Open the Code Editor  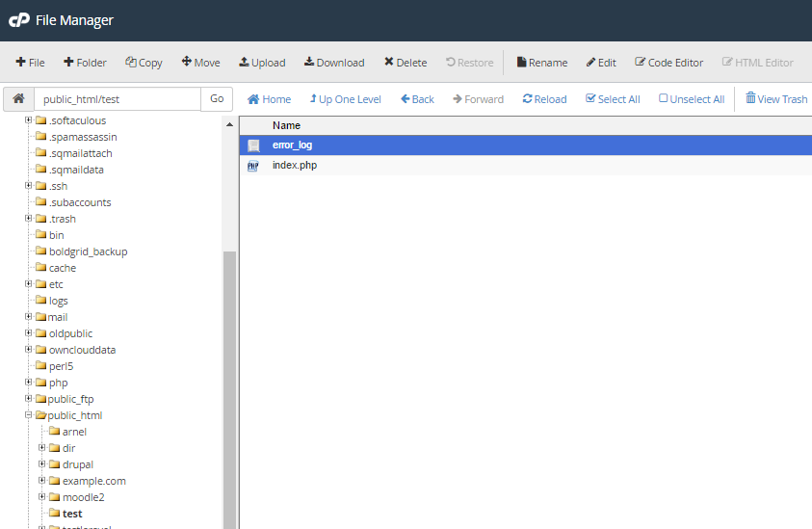668,63
